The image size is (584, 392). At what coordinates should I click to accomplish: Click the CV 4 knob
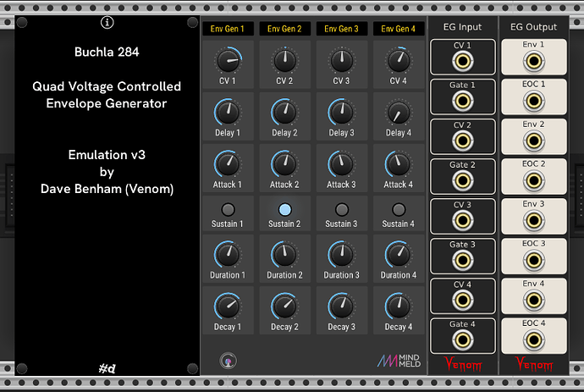tap(399, 61)
